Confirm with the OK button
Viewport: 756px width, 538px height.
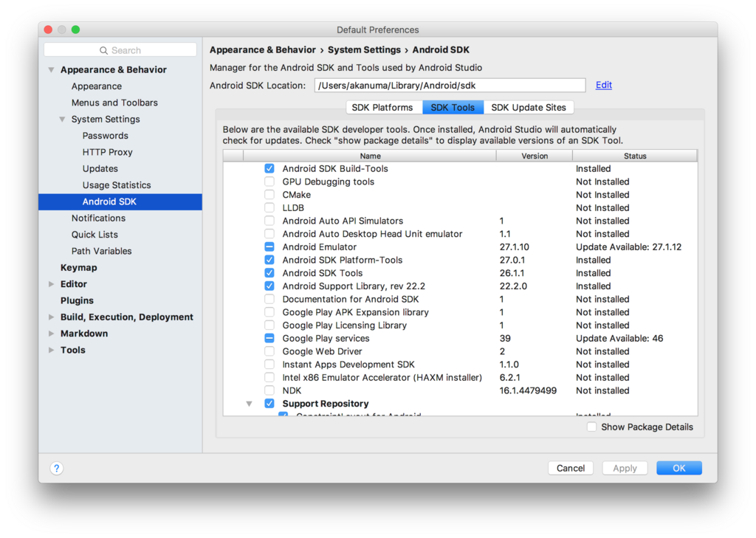pos(679,468)
